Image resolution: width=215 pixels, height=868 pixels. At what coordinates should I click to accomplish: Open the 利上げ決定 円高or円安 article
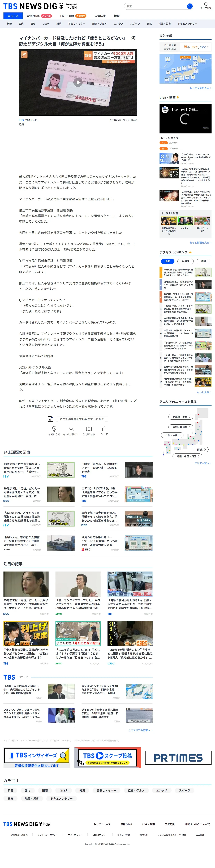pyautogui.click(x=26, y=634)
